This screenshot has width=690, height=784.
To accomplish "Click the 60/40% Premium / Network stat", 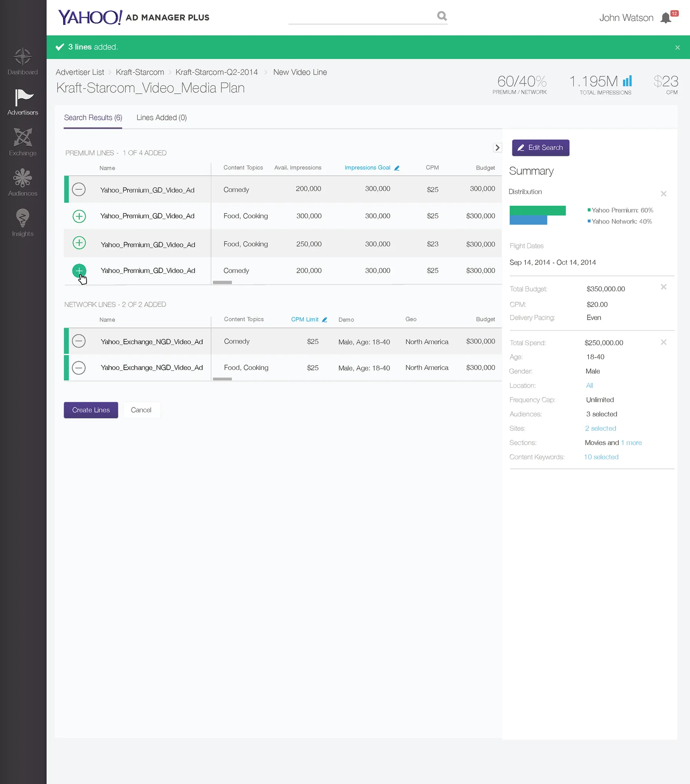I will 520,84.
